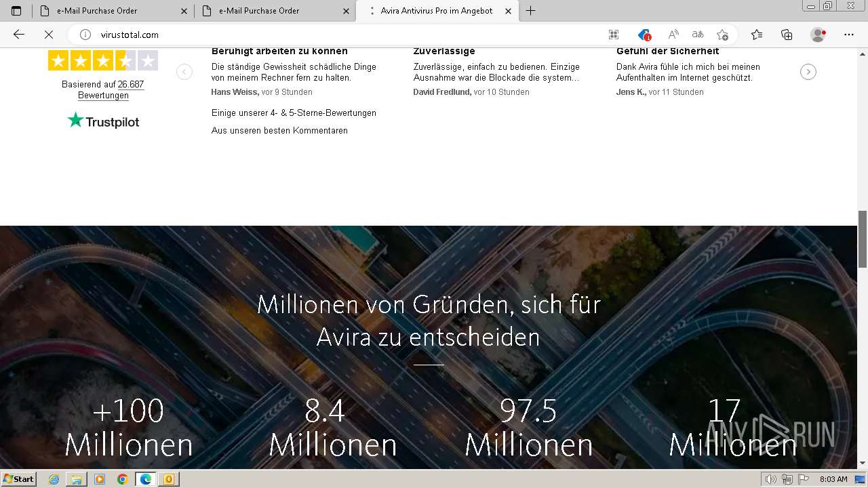Screen dimensions: 868x488
Task: Switch to second e-Mail Purchase Order tab
Action: tap(275, 11)
